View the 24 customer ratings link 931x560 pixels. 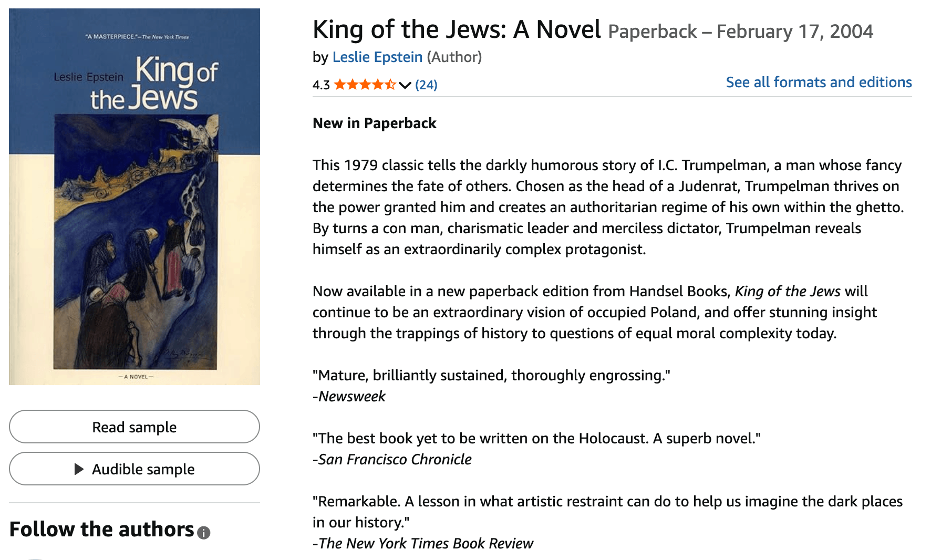click(426, 85)
